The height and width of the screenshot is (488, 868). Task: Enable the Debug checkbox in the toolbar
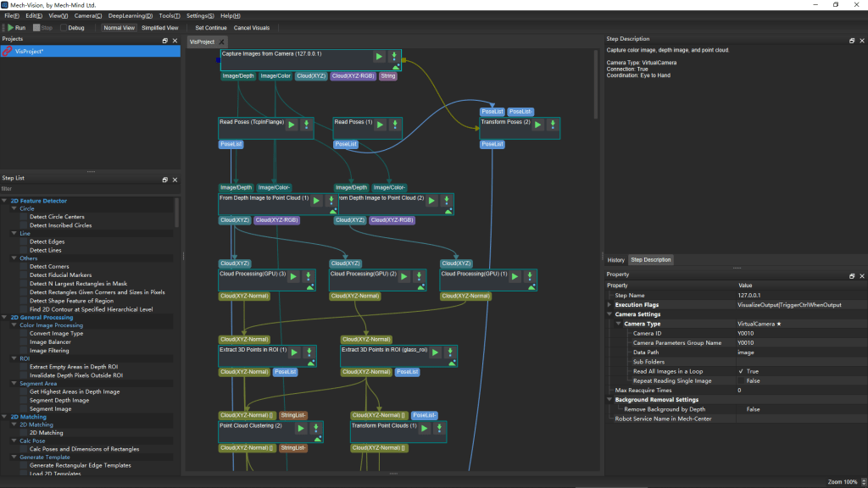pyautogui.click(x=62, y=28)
